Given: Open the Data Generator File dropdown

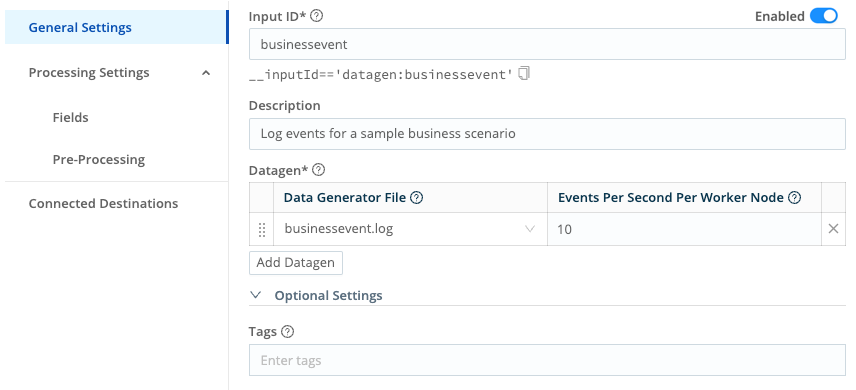Looking at the screenshot, I should (410, 229).
